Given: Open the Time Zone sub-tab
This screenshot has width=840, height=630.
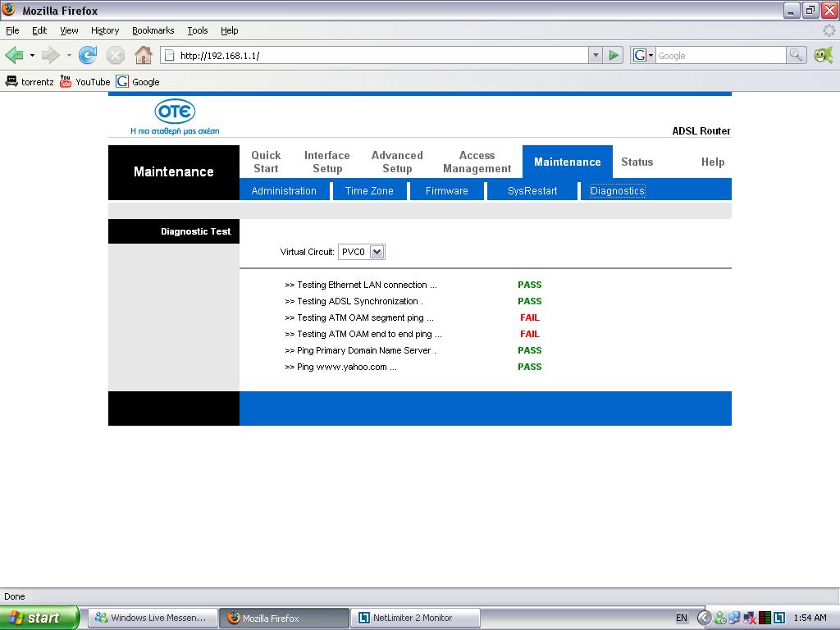Looking at the screenshot, I should (x=369, y=190).
